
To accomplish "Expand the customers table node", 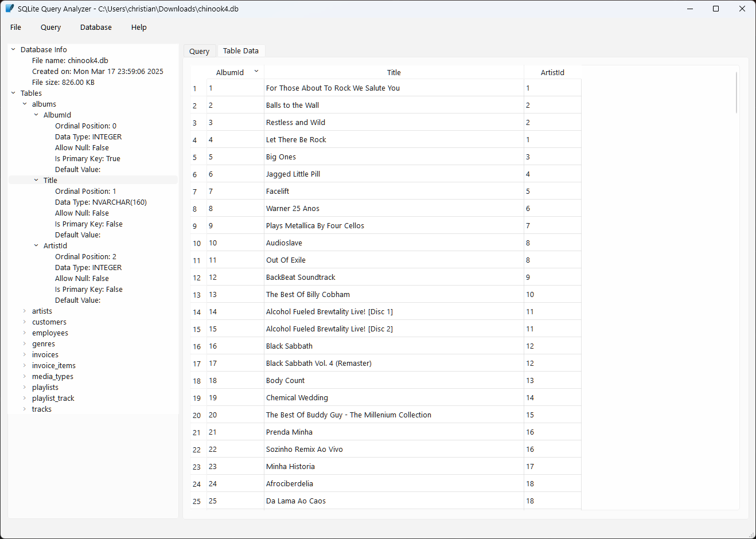I will point(24,322).
